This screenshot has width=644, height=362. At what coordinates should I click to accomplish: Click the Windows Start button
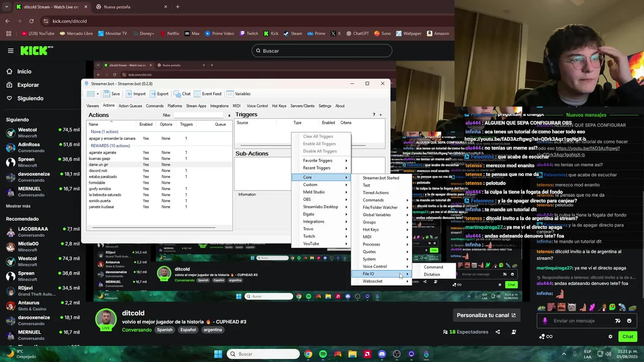point(218,354)
